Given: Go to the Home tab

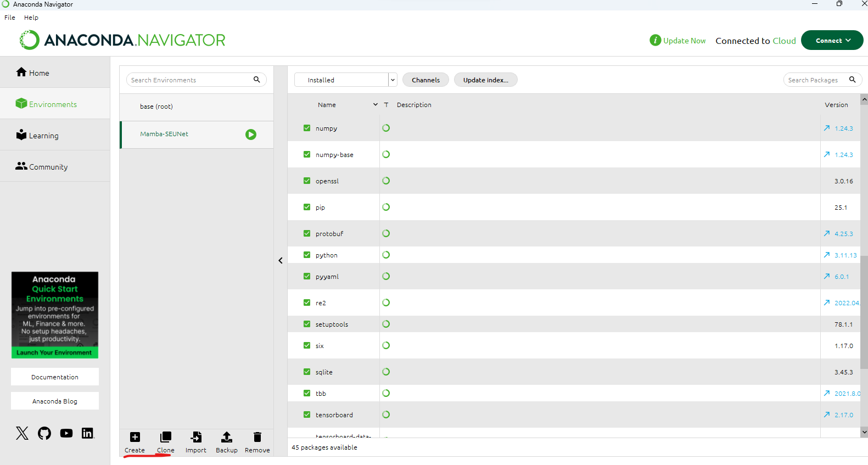Looking at the screenshot, I should tap(55, 72).
